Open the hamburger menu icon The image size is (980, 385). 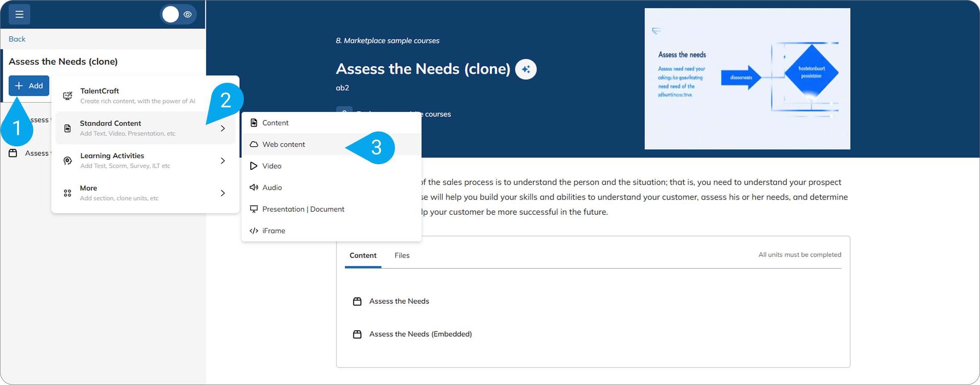(19, 14)
